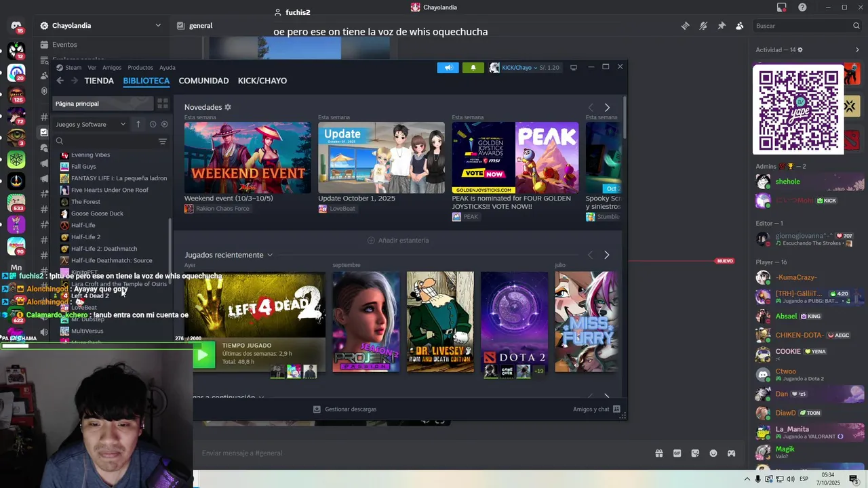Screen dimensions: 868x488
Task: Click Discord Buscar search field
Action: coord(807,26)
